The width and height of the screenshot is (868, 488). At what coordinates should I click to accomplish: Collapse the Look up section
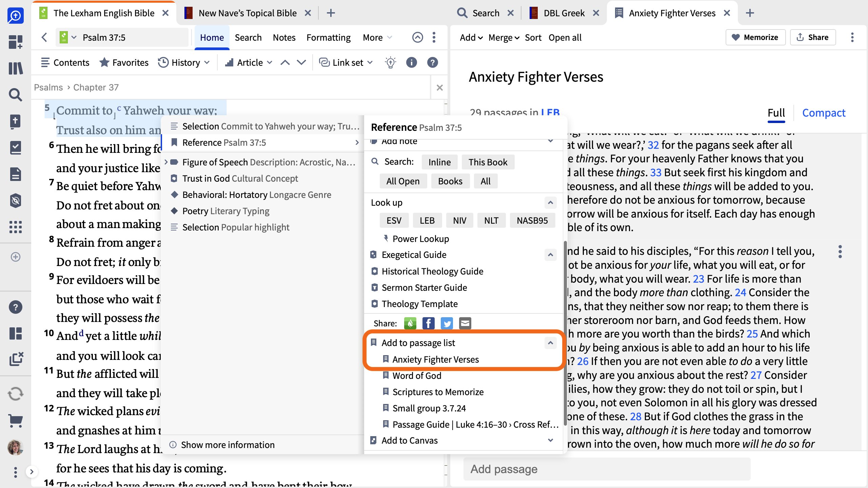tap(551, 203)
